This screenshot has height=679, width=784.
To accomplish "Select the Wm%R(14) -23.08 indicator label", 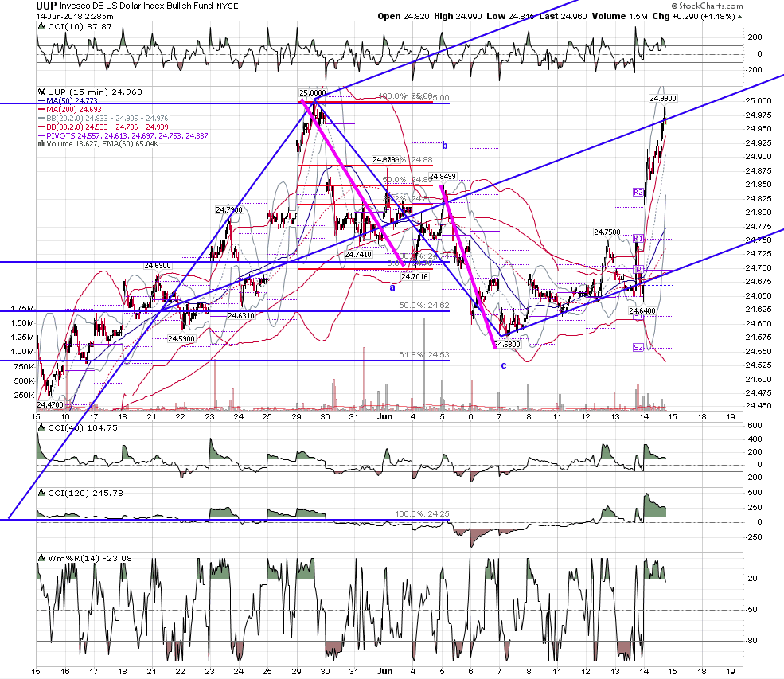I will (90, 559).
